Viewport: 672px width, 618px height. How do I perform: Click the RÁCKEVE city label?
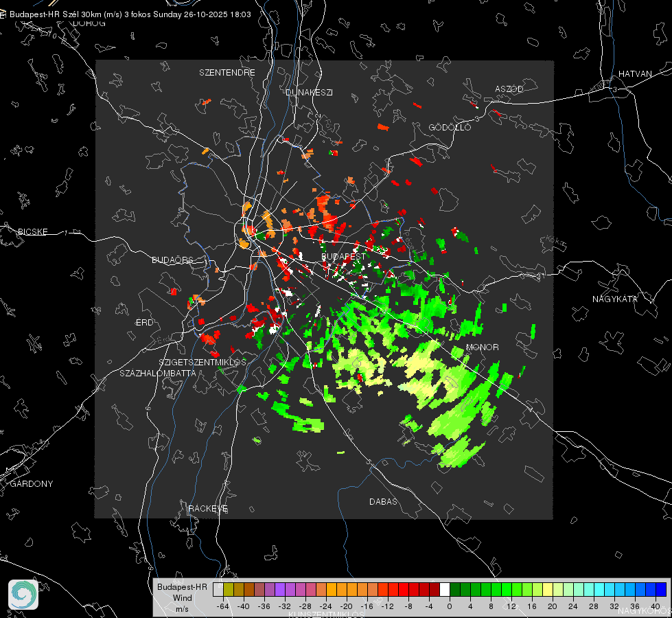208,508
